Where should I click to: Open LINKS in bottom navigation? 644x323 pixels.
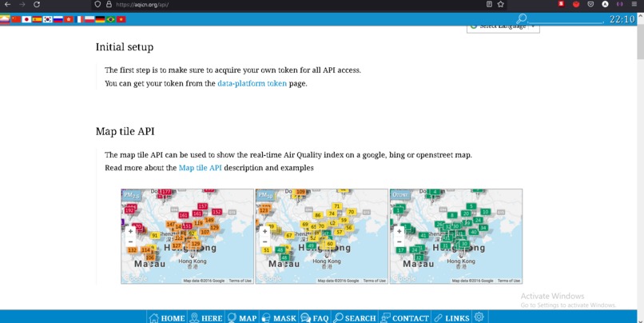(451, 318)
